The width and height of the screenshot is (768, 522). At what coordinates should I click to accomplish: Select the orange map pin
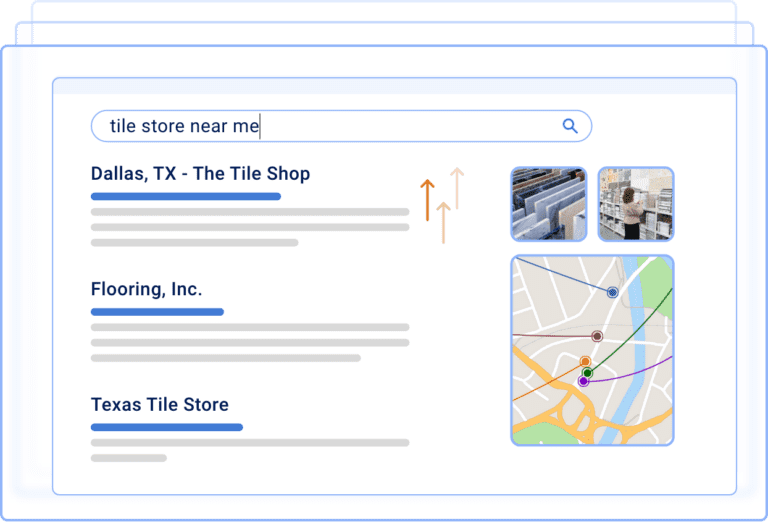point(585,361)
